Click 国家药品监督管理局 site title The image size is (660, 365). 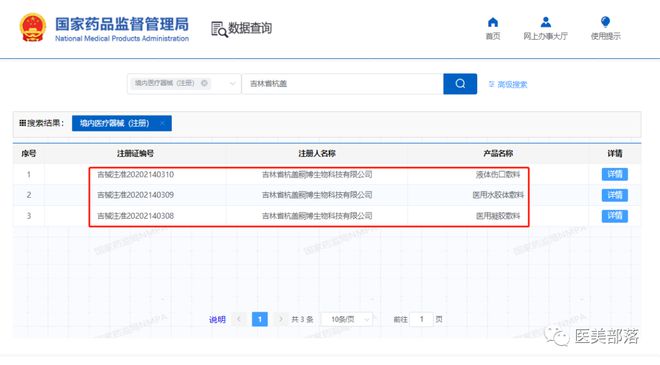[x=122, y=24]
